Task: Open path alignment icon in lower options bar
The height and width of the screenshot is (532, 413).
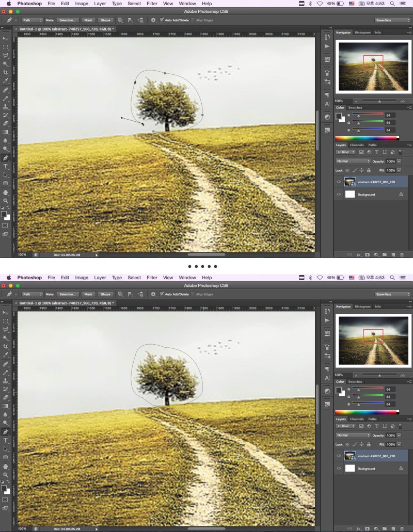Action: click(x=130, y=294)
